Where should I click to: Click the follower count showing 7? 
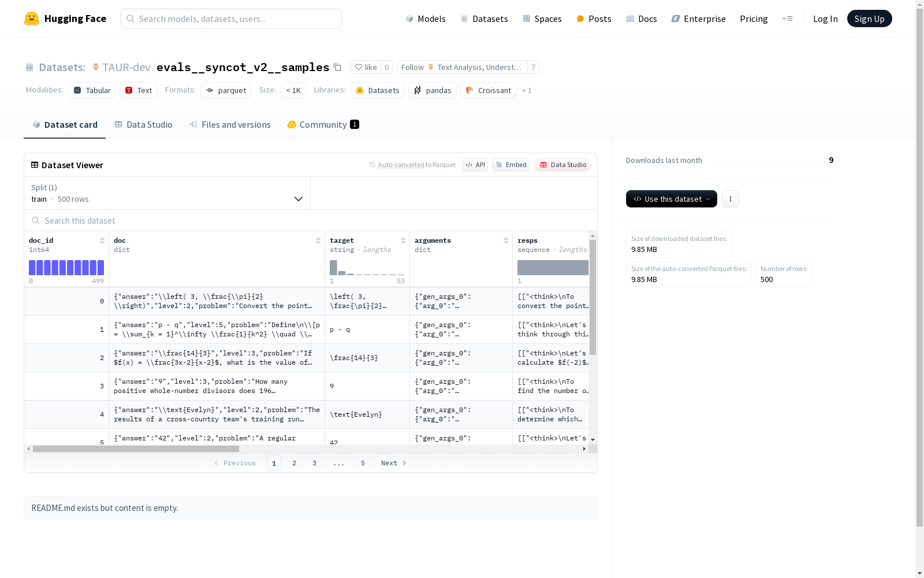tap(534, 67)
